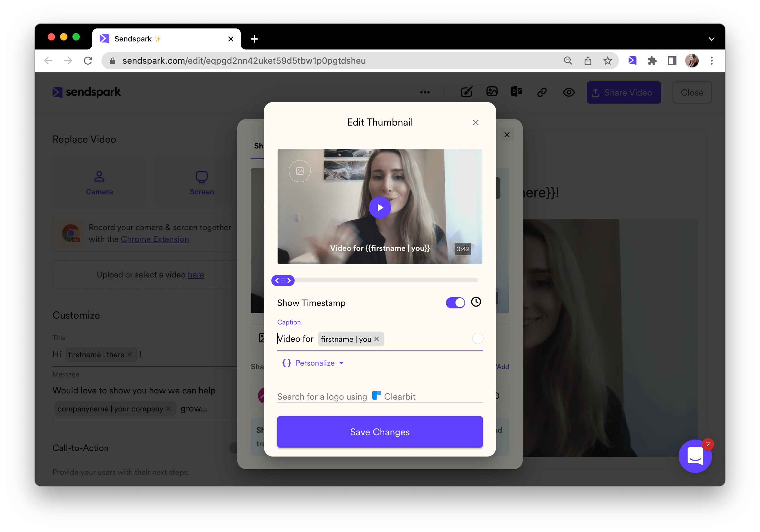Click the video thumbnail image in the dialog
This screenshot has width=760, height=532.
click(380, 206)
